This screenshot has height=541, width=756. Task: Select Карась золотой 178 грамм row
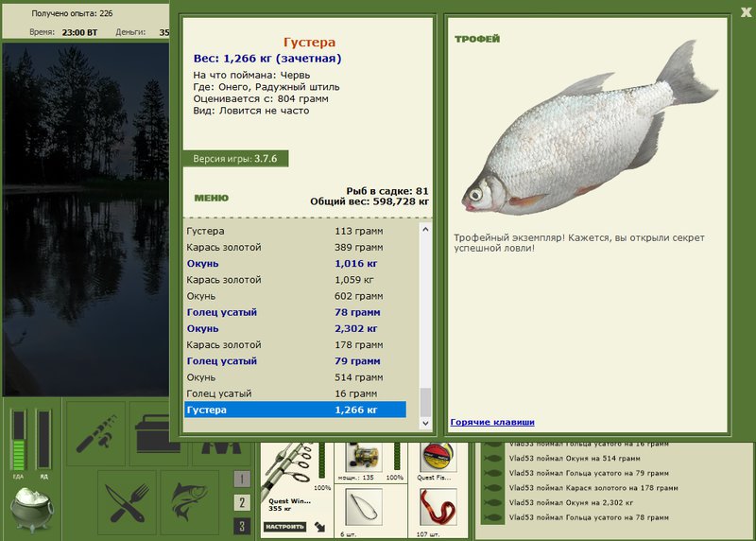point(295,344)
